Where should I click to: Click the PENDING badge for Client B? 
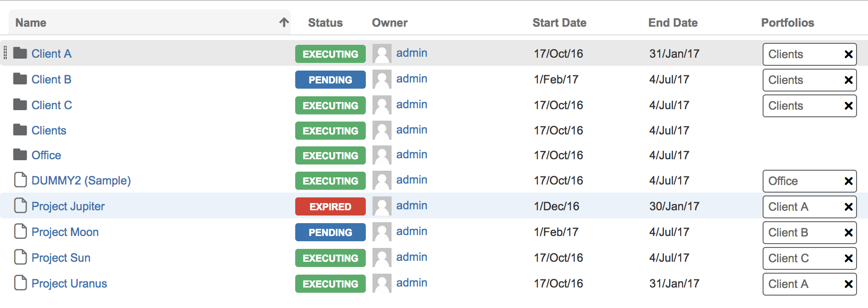tap(330, 80)
